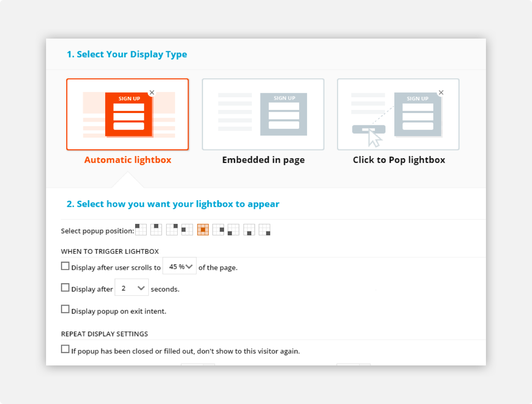Select the top-center popup position icon
The image size is (532, 404).
tap(157, 229)
